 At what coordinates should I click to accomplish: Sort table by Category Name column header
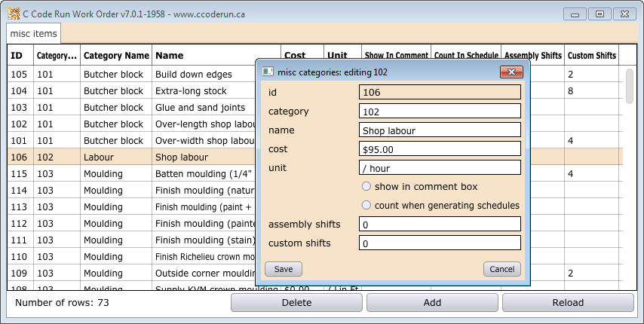(x=116, y=55)
